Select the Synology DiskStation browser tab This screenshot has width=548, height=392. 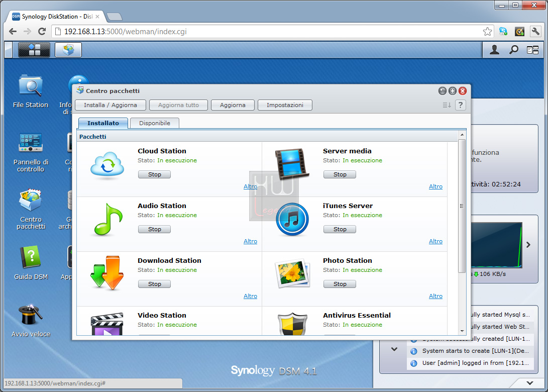(56, 17)
